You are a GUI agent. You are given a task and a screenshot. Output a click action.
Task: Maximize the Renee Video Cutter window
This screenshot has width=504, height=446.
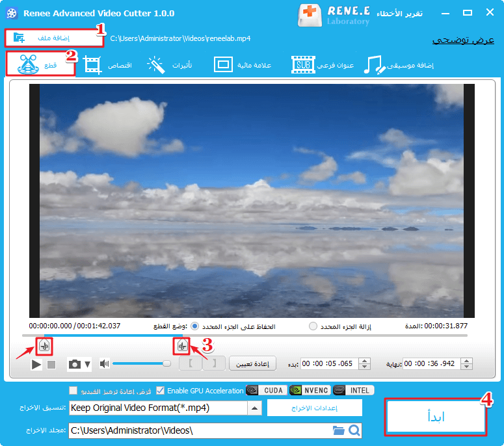click(468, 13)
